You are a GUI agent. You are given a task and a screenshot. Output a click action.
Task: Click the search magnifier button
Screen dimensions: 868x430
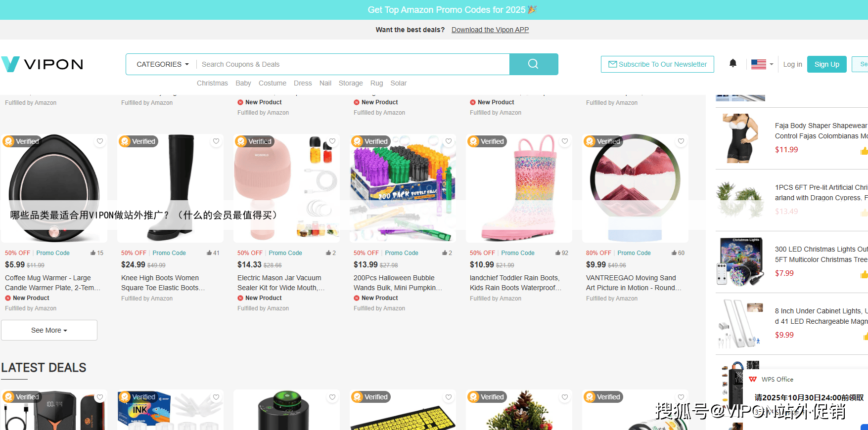tap(533, 64)
